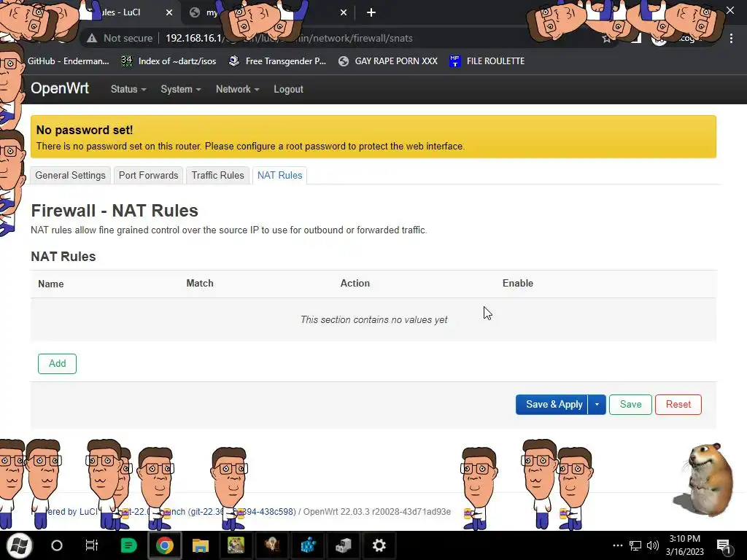Click the address bar URL
This screenshot has width=747, height=560.
289,38
